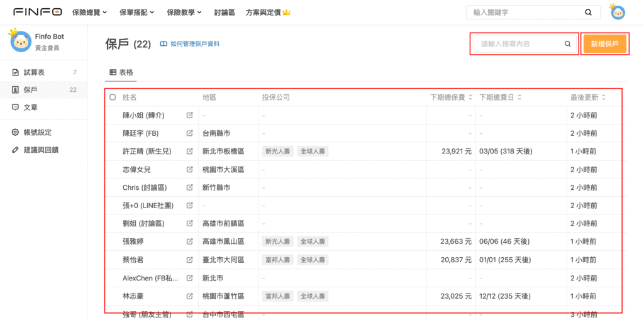Open the user avatar in top bar

pyautogui.click(x=618, y=12)
